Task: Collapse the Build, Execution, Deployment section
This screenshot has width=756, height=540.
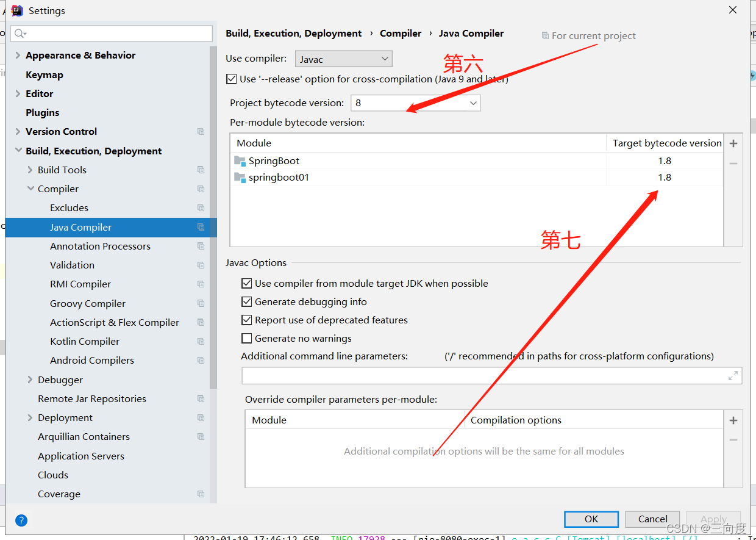Action: click(18, 151)
